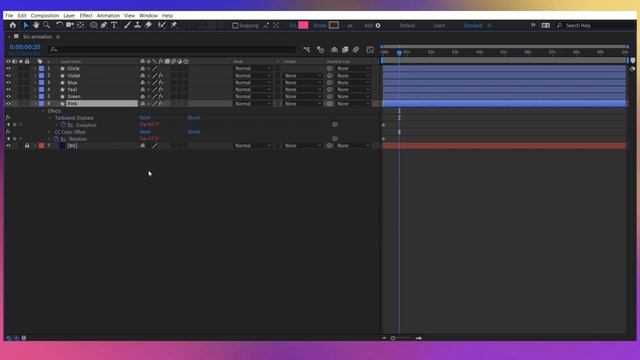
Task: Select the Clone Stamp tool
Action: (x=138, y=25)
